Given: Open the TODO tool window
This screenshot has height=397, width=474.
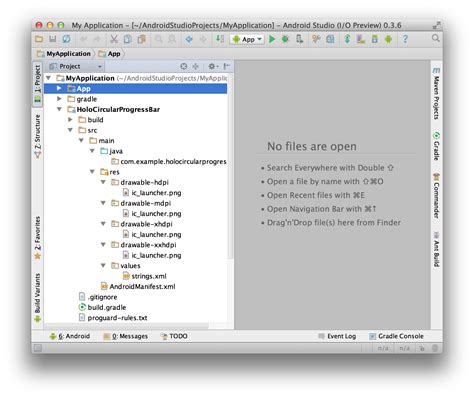Looking at the screenshot, I should pos(174,336).
